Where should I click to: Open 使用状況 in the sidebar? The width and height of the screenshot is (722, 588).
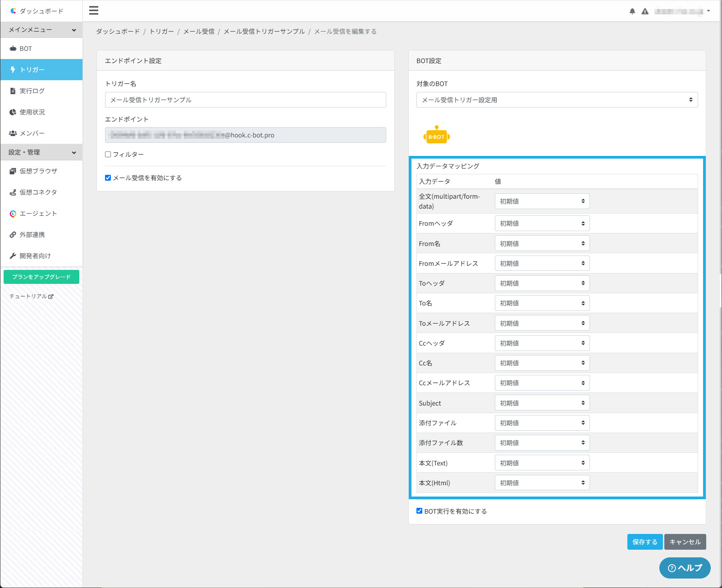[41, 112]
